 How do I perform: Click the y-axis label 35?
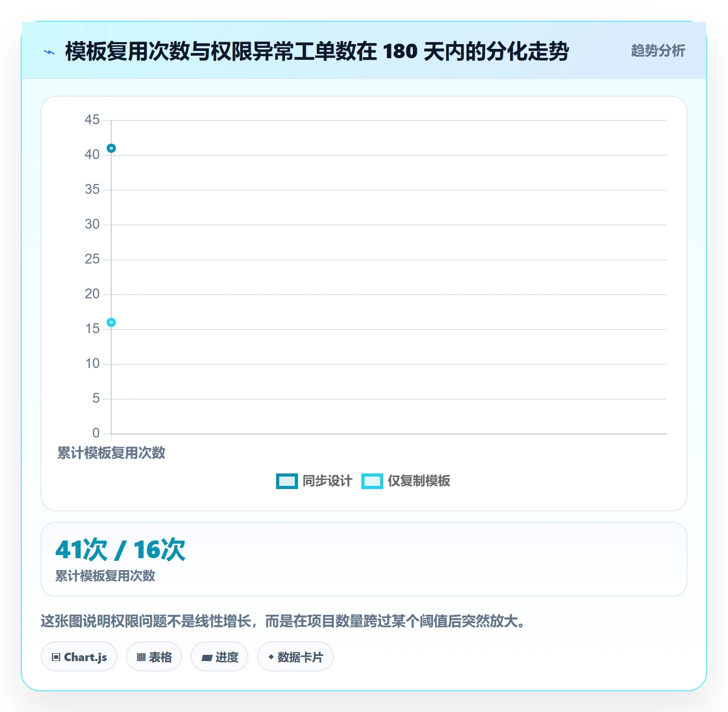92,190
